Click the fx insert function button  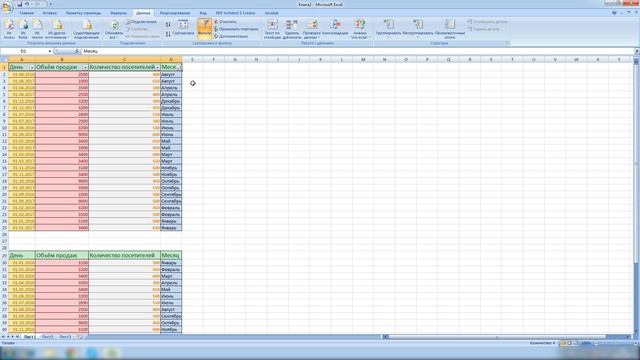point(77,51)
